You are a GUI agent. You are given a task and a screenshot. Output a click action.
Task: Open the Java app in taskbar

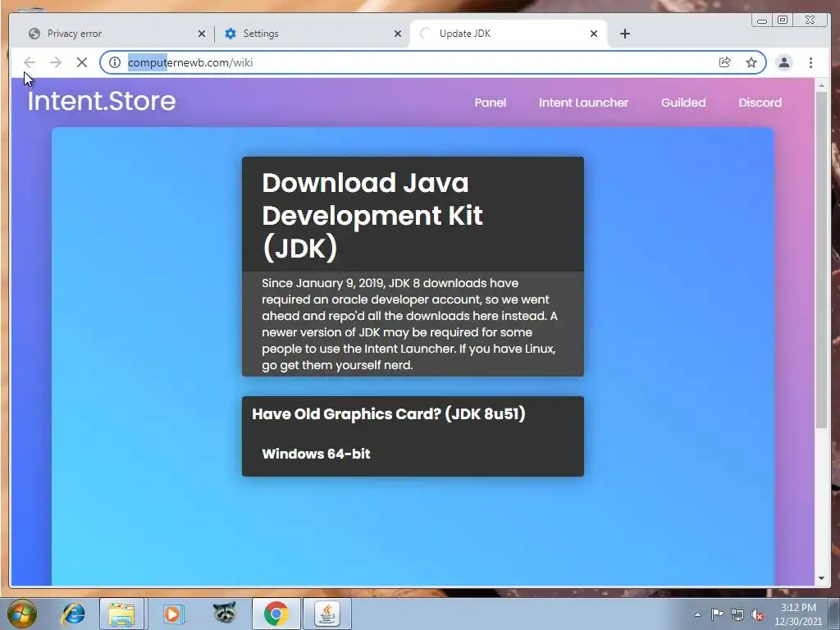(327, 614)
